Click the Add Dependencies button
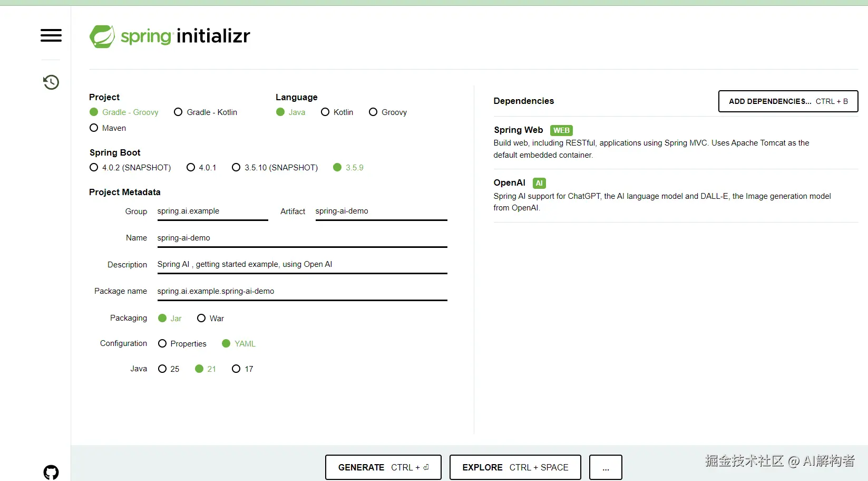 click(788, 101)
